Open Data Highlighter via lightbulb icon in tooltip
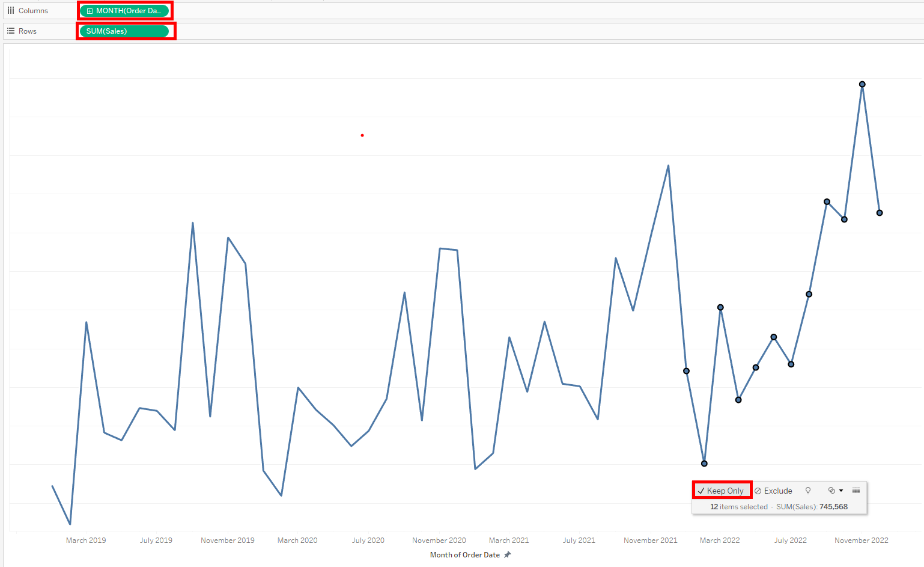Screen dimensions: 924x567 (808, 490)
